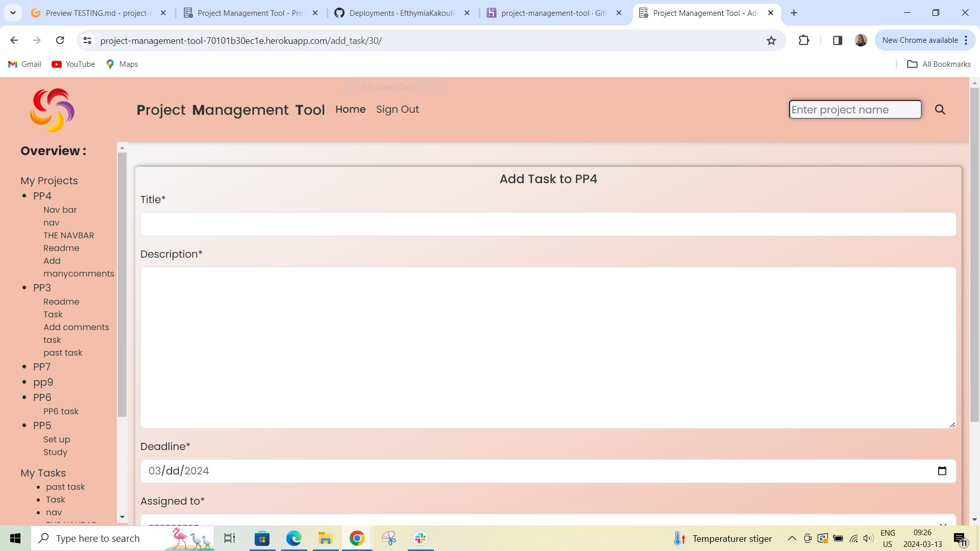
Task: Open the search magnifier in the navbar
Action: click(940, 109)
